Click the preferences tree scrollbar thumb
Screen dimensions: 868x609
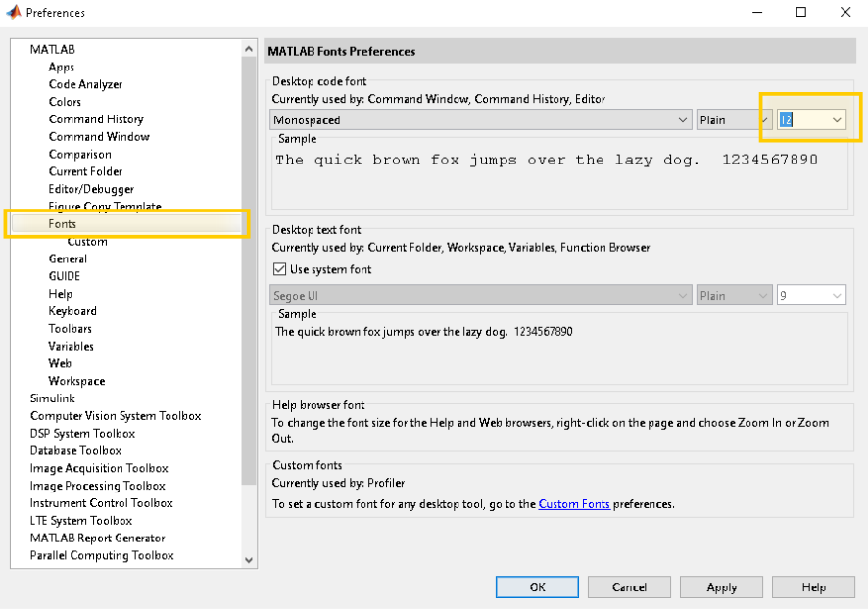pos(249,271)
